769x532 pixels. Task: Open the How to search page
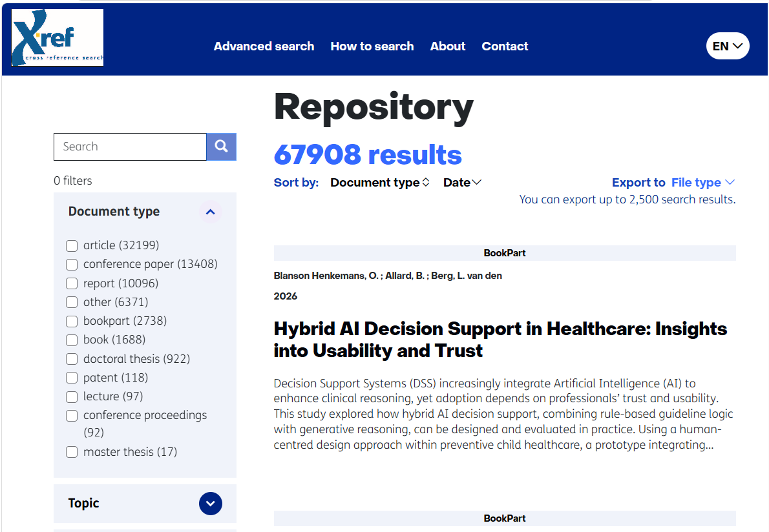372,46
